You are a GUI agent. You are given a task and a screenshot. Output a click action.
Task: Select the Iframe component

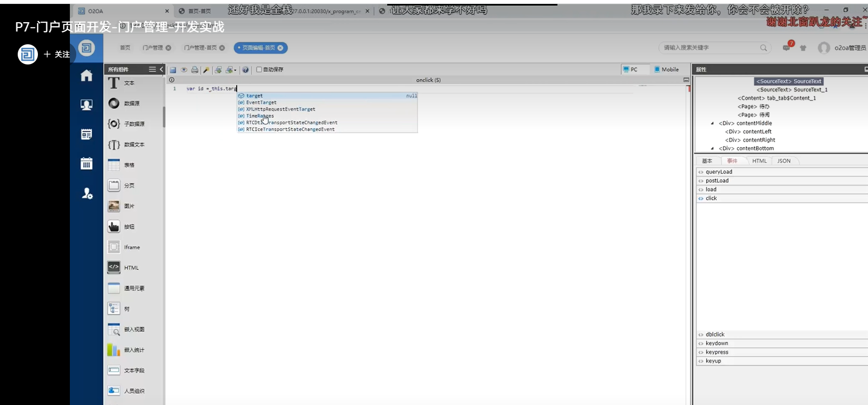click(x=124, y=247)
